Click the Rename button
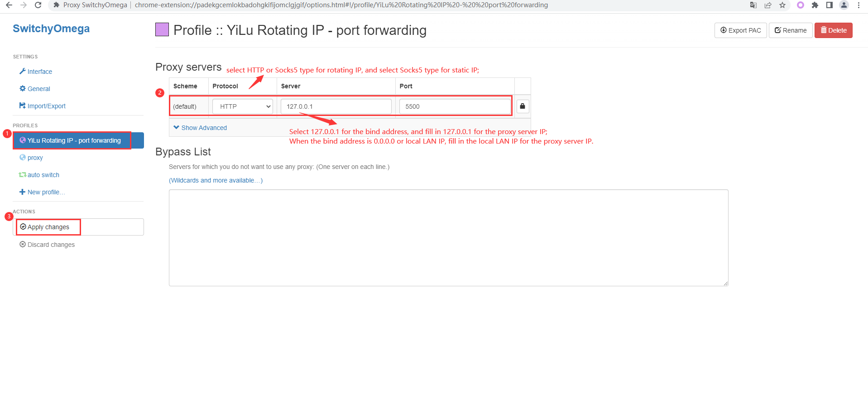The width and height of the screenshot is (868, 419). [791, 30]
